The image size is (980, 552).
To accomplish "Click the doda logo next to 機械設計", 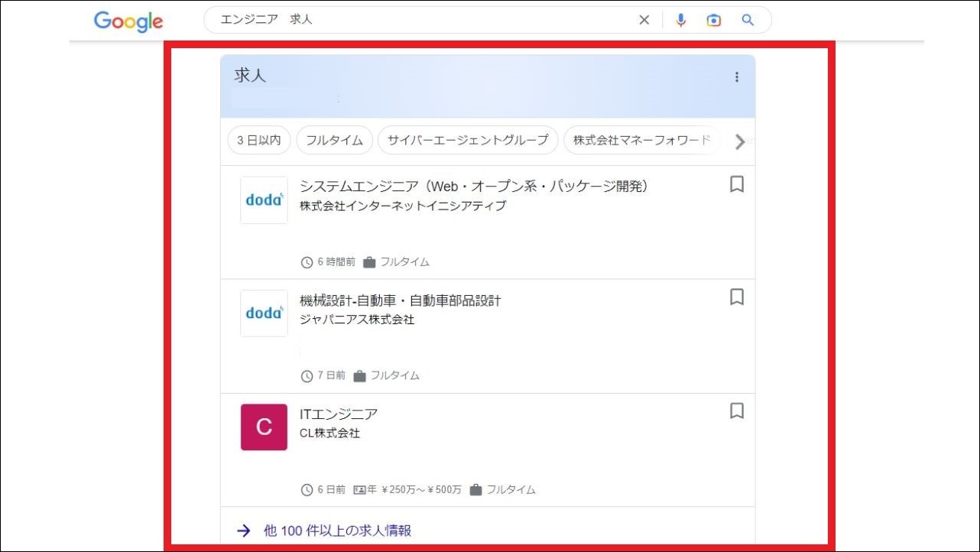I will point(264,313).
